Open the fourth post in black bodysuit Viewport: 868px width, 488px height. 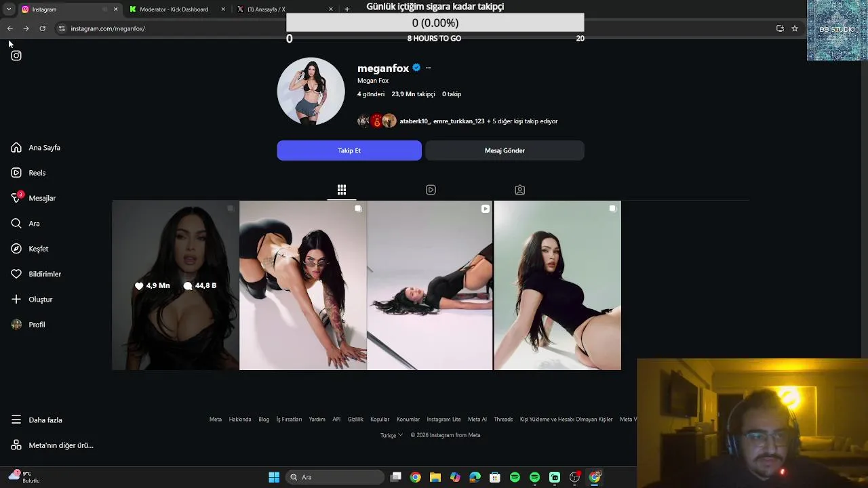557,285
